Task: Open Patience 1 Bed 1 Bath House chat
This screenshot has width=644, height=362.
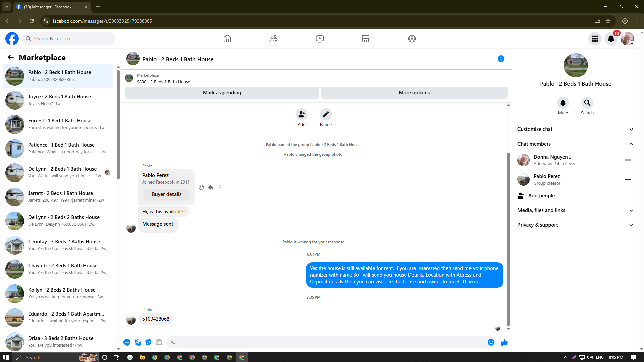Action: tap(58, 148)
